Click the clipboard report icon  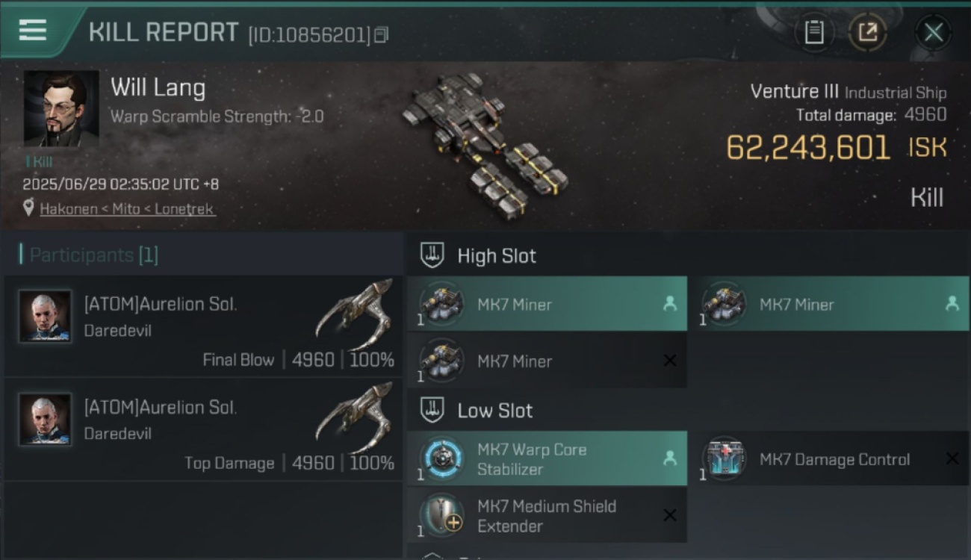click(814, 32)
